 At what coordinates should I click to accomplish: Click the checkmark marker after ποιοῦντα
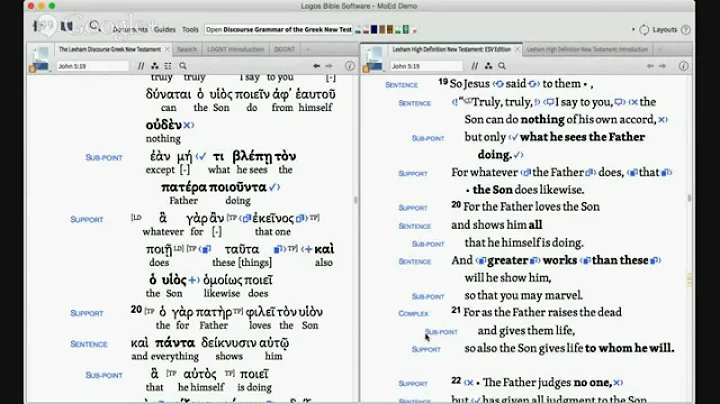pyautogui.click(x=275, y=187)
